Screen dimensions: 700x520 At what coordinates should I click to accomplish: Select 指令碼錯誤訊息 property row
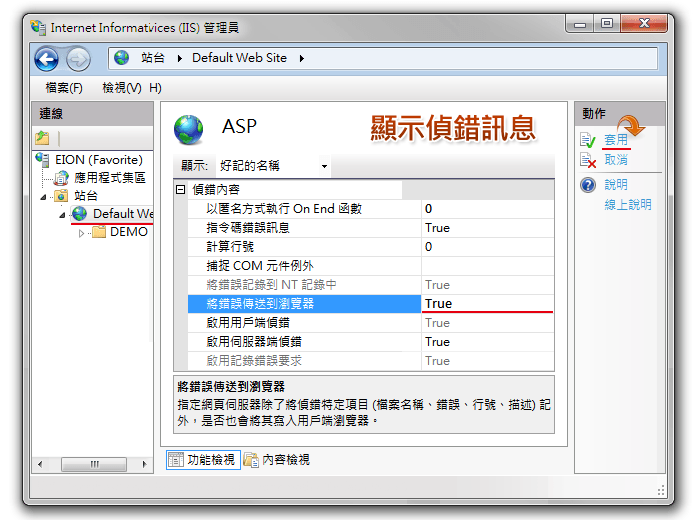pyautogui.click(x=371, y=228)
